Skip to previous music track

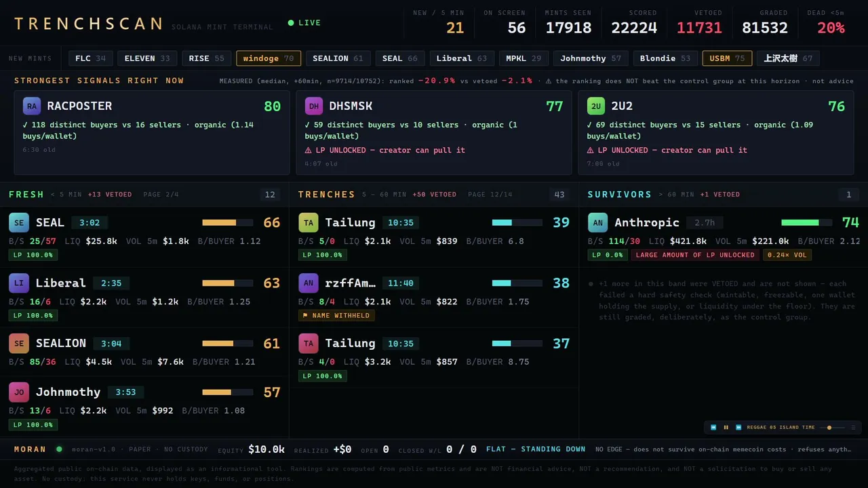point(713,428)
